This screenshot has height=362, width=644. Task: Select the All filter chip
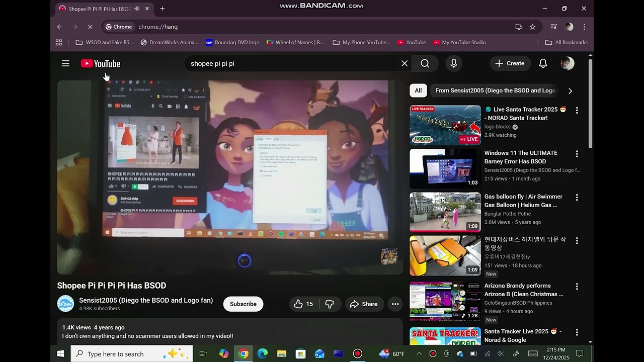point(418,90)
